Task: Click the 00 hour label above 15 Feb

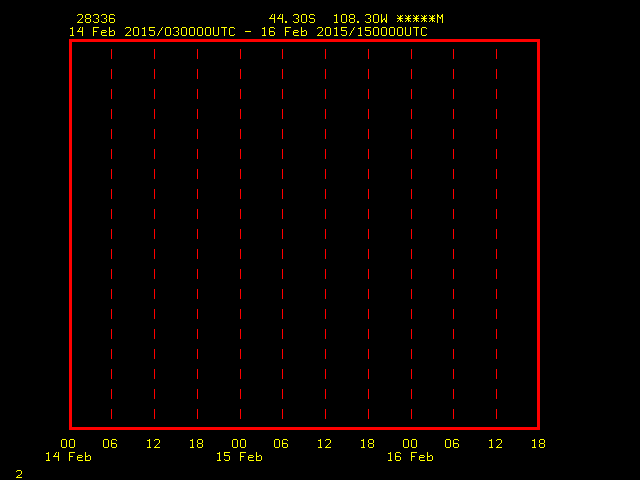Action: (239, 444)
